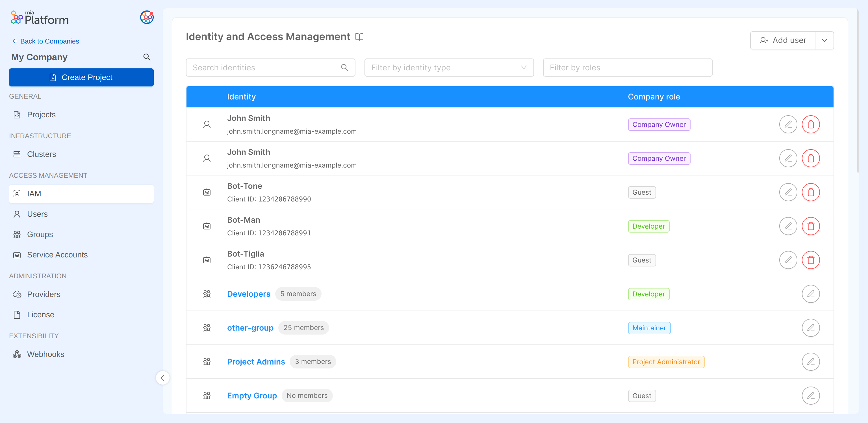
Task: Navigate to Clusters section
Action: pyautogui.click(x=41, y=154)
